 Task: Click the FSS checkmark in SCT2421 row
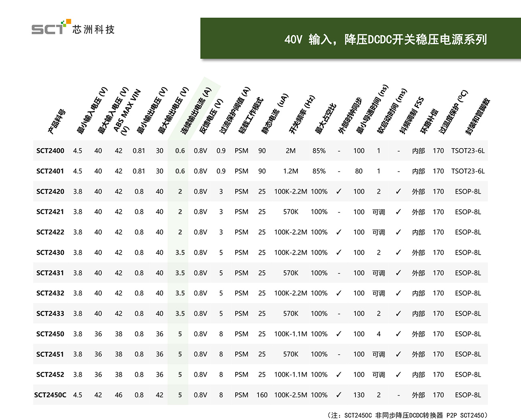(398, 212)
